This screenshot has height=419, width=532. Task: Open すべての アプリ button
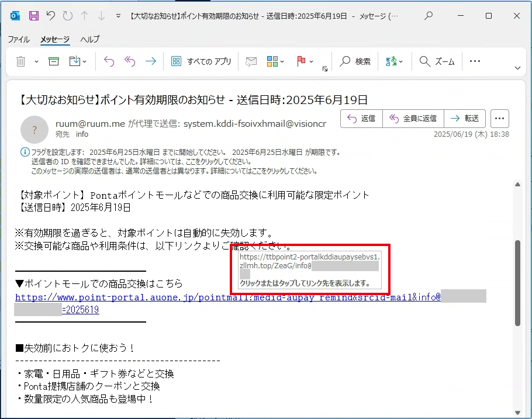(201, 61)
